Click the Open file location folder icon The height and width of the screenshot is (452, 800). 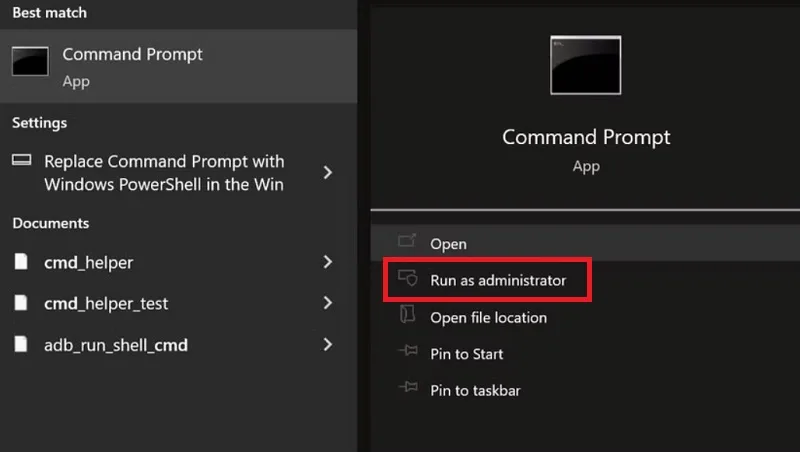[407, 314]
